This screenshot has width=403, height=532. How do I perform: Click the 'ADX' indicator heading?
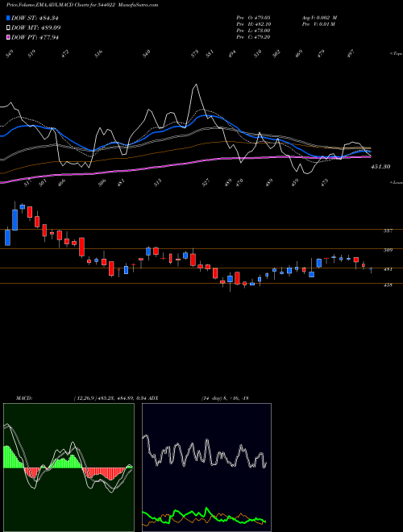point(154,398)
